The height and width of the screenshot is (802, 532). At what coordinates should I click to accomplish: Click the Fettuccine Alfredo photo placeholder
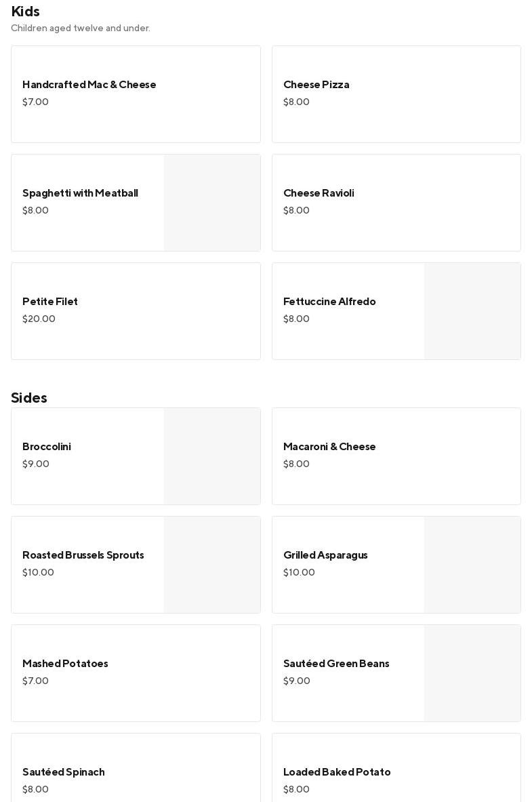tap(472, 311)
